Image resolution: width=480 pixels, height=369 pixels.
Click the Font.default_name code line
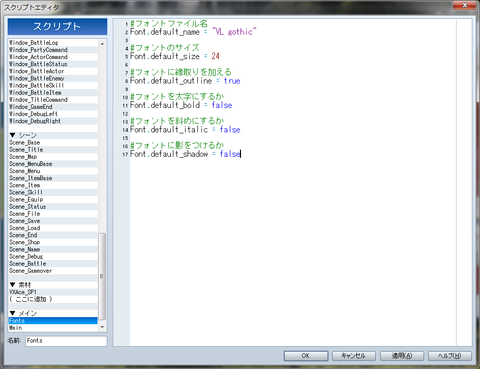pos(193,32)
